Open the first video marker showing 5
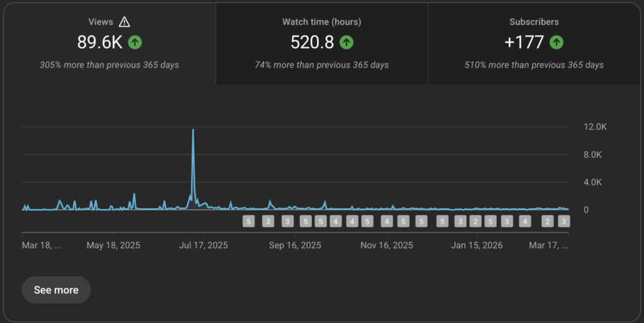This screenshot has height=323, width=644. point(248,221)
